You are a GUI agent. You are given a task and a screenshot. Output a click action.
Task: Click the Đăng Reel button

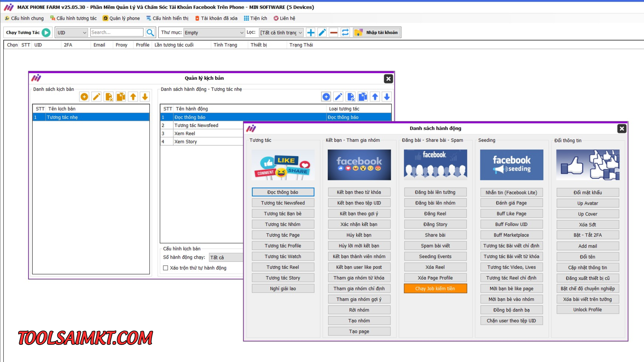click(435, 214)
